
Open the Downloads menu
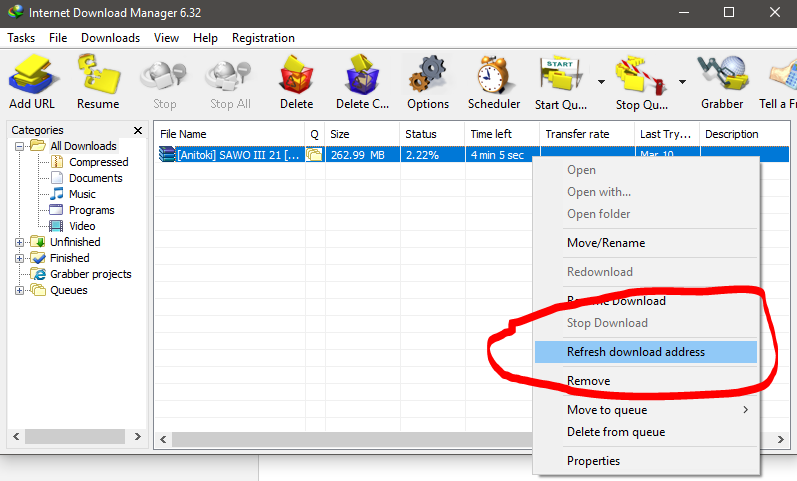110,38
